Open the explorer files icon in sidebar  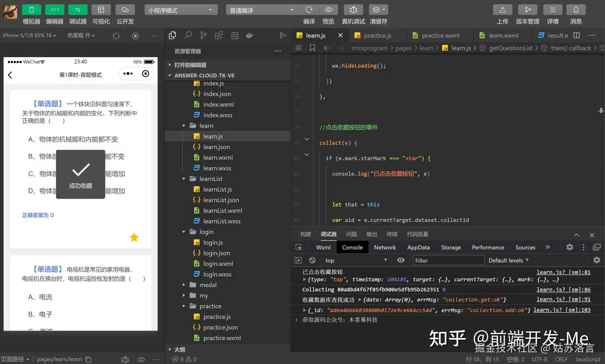pyautogui.click(x=172, y=36)
